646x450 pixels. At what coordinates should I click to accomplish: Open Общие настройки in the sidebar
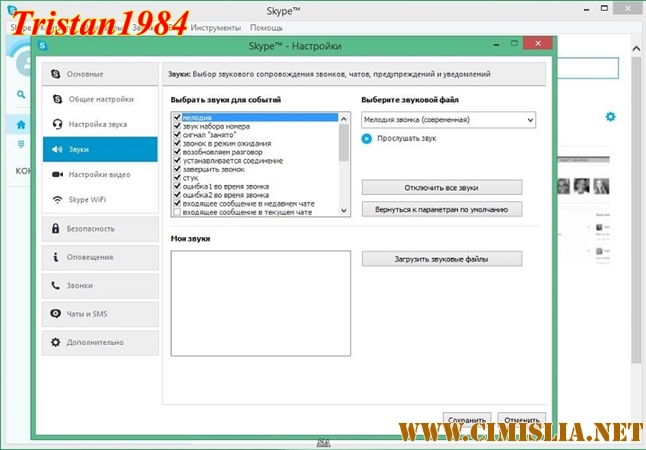pos(100,99)
